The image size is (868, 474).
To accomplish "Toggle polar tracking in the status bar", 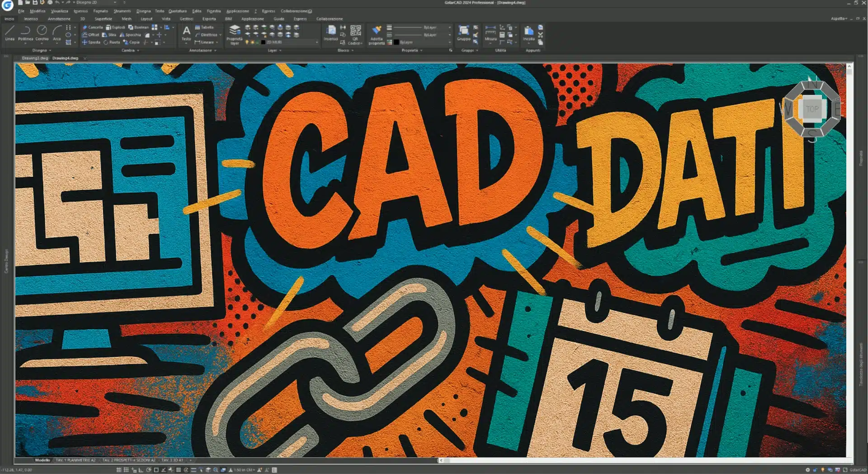I will click(x=149, y=470).
